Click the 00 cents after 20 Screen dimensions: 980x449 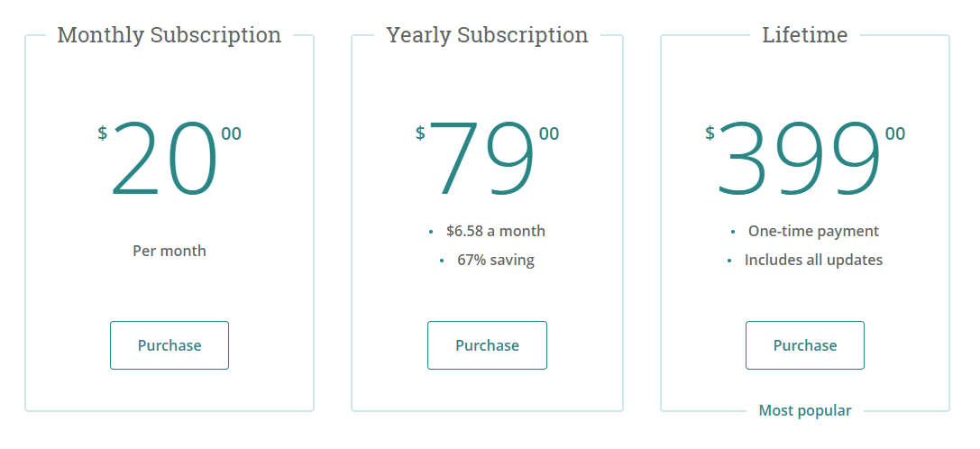(232, 134)
